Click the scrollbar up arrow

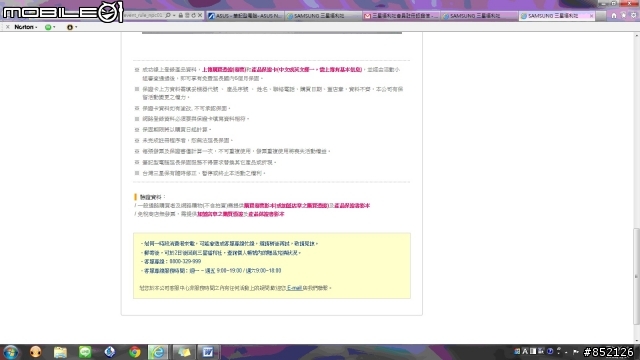tap(636, 36)
